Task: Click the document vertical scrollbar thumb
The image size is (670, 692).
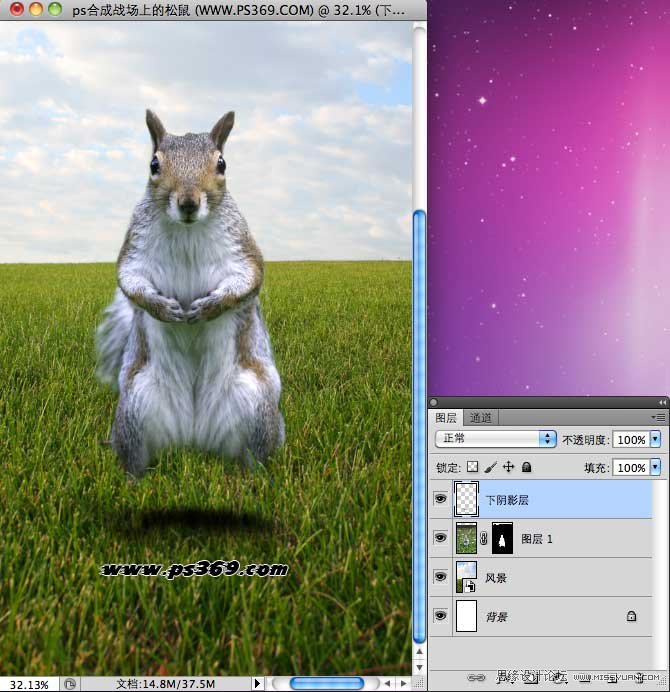Action: point(419,426)
